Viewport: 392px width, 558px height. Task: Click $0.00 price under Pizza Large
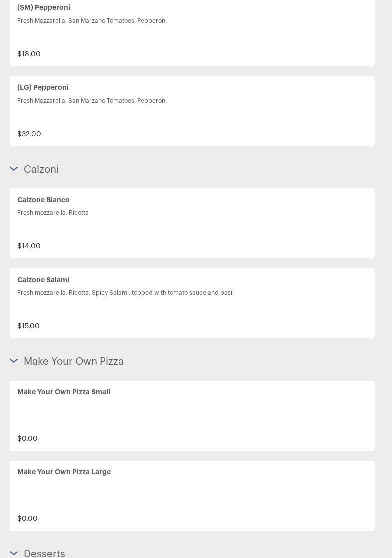[27, 518]
